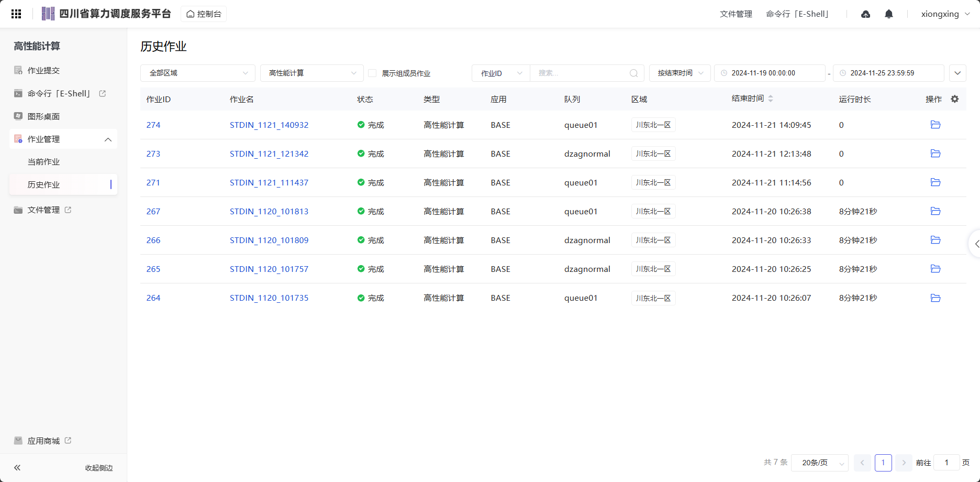Sort by 结束时间 column arrows
980x482 pixels.
(x=771, y=98)
